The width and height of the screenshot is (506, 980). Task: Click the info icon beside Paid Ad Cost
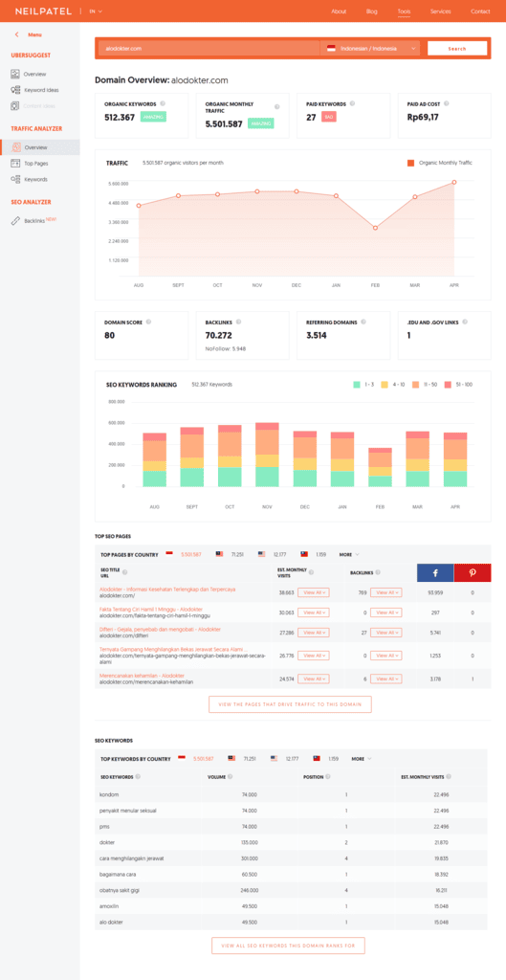point(446,103)
